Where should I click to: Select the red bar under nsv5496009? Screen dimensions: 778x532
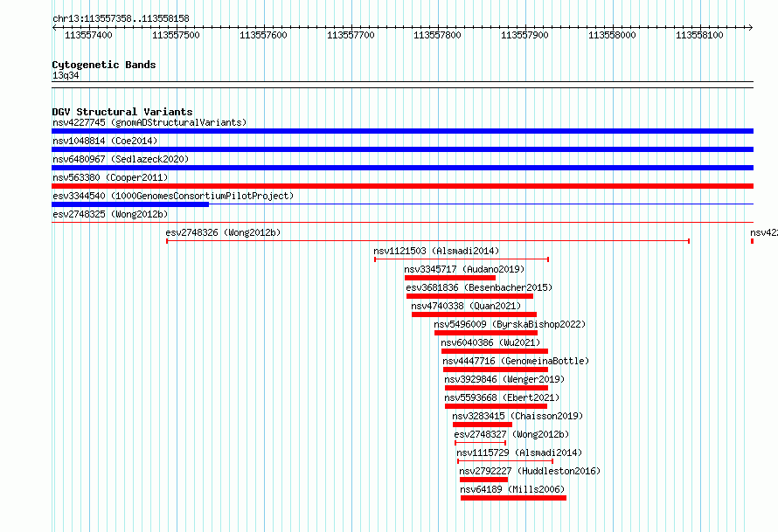click(486, 333)
